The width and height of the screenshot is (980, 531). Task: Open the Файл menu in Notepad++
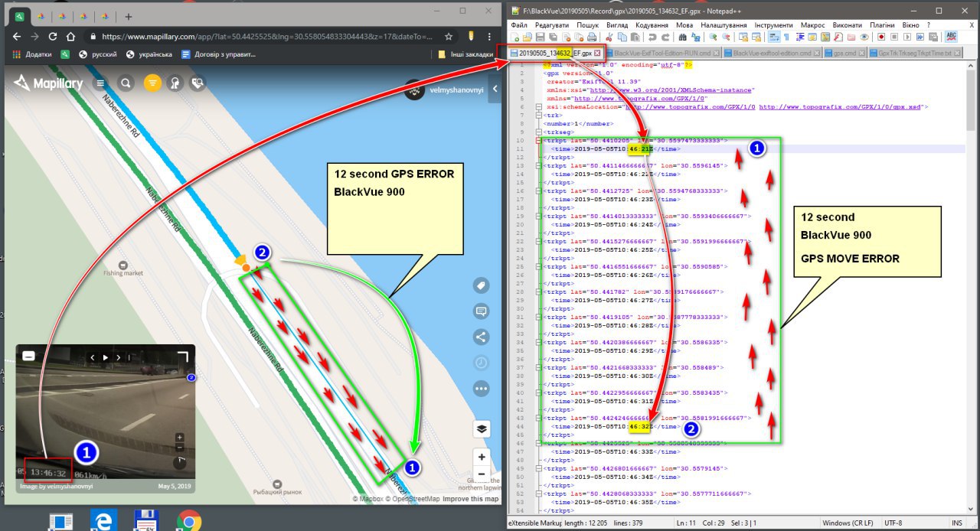click(518, 25)
